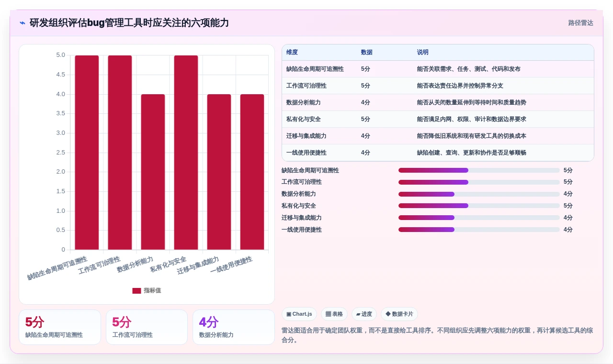This screenshot has height=364, width=613.
Task: Click the 维度 table column header
Action: click(292, 52)
